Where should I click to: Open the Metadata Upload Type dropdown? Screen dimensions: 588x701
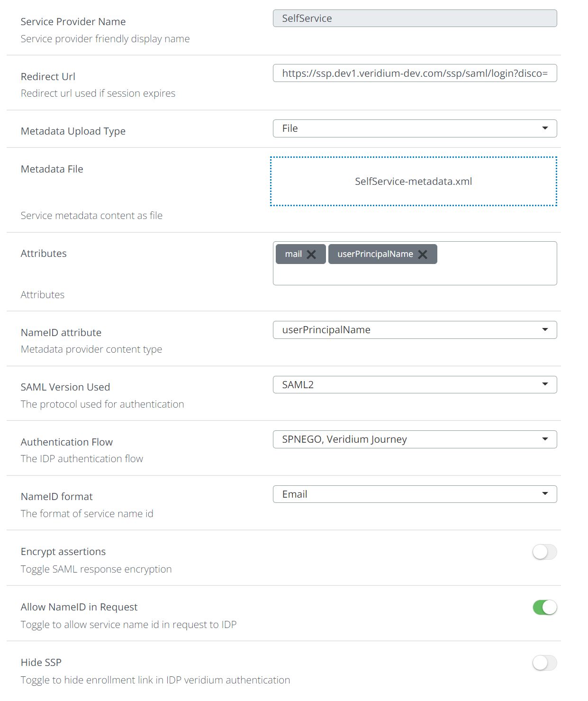tap(415, 128)
